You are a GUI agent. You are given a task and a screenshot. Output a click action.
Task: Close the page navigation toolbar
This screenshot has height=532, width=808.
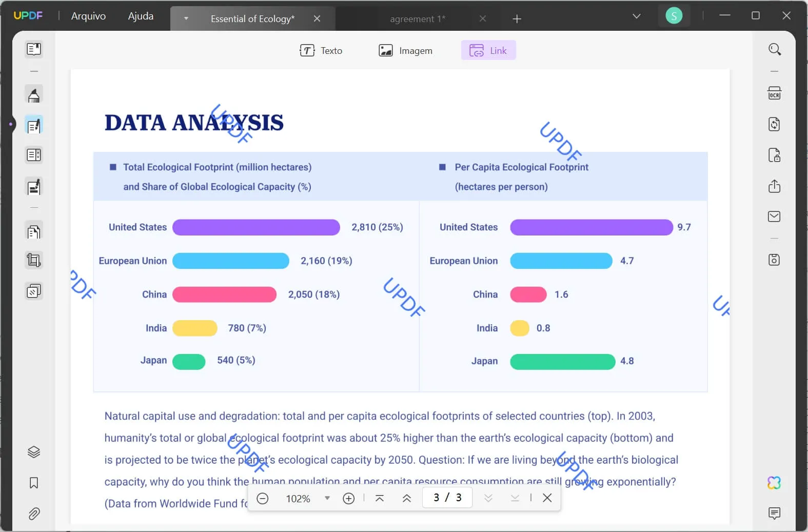click(x=547, y=498)
